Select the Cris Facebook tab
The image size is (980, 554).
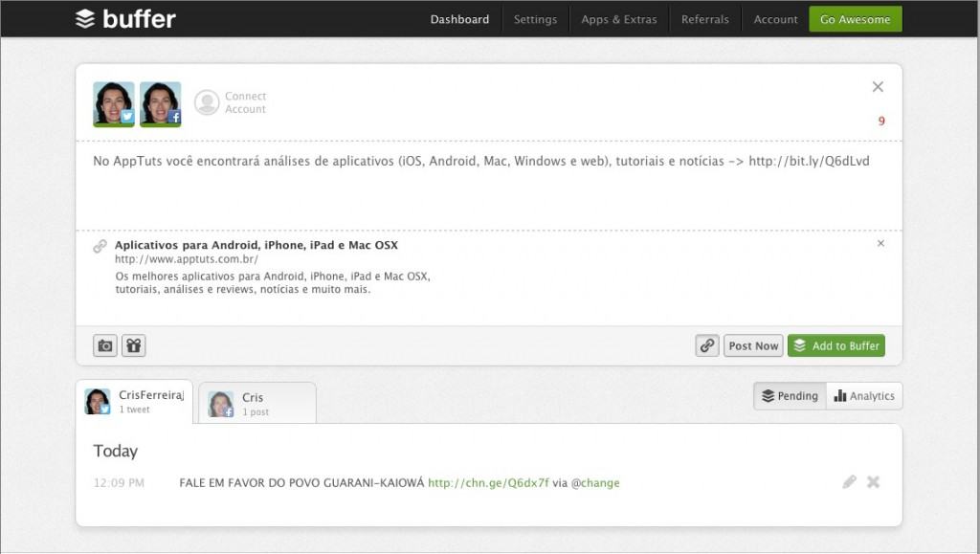pyautogui.click(x=257, y=404)
